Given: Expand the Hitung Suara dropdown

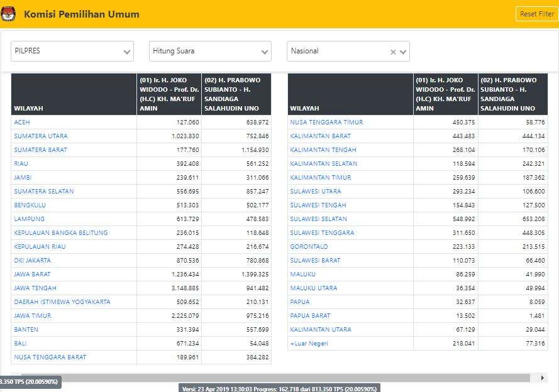Looking at the screenshot, I should (210, 52).
